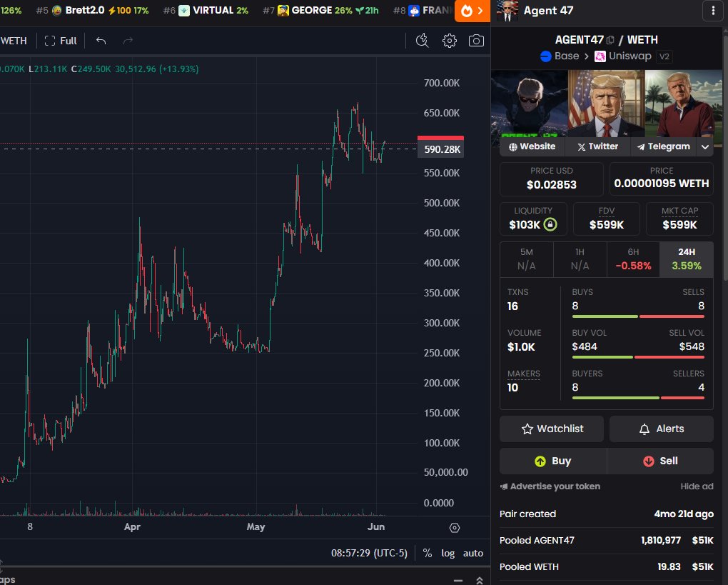This screenshot has width=728, height=585.
Task: Click the WETH pair label in chart toolbar
Action: [14, 41]
